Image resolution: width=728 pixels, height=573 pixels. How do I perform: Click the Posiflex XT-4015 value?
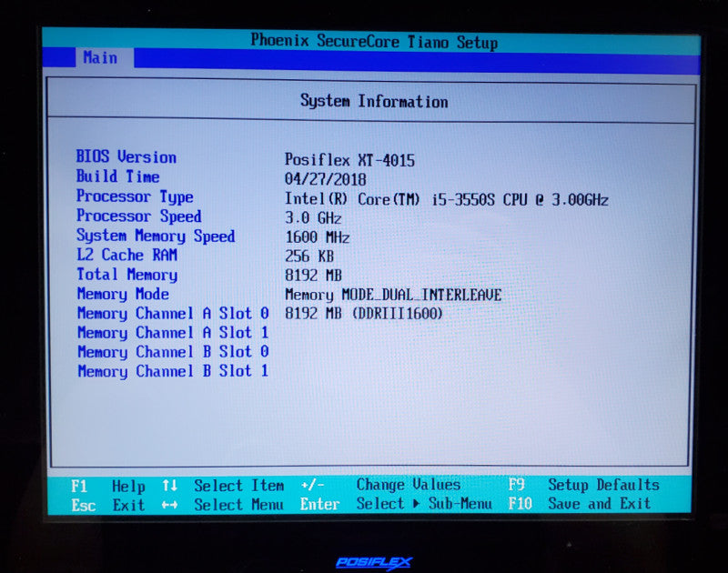click(x=349, y=161)
